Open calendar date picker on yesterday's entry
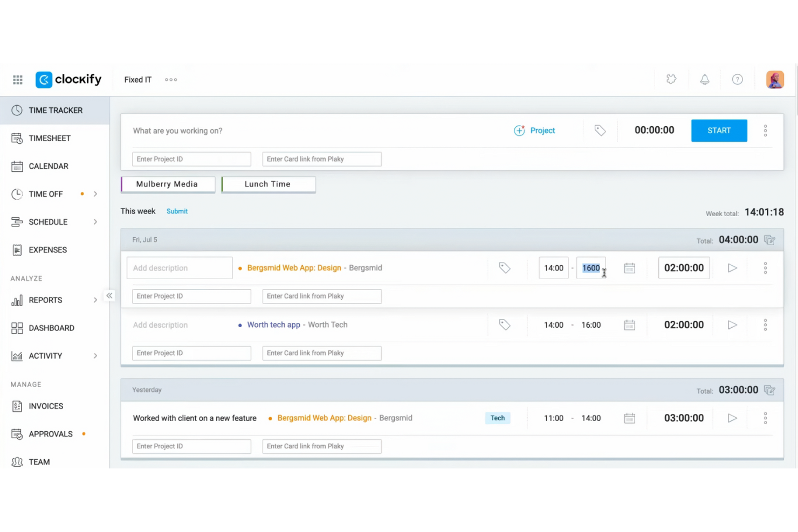The height and width of the screenshot is (532, 798). [629, 418]
